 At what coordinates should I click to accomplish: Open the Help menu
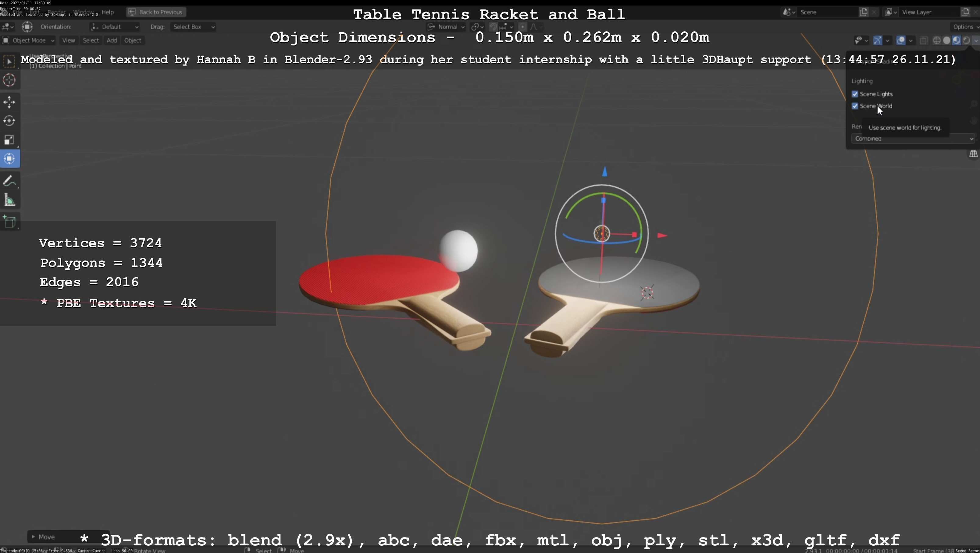pos(108,12)
